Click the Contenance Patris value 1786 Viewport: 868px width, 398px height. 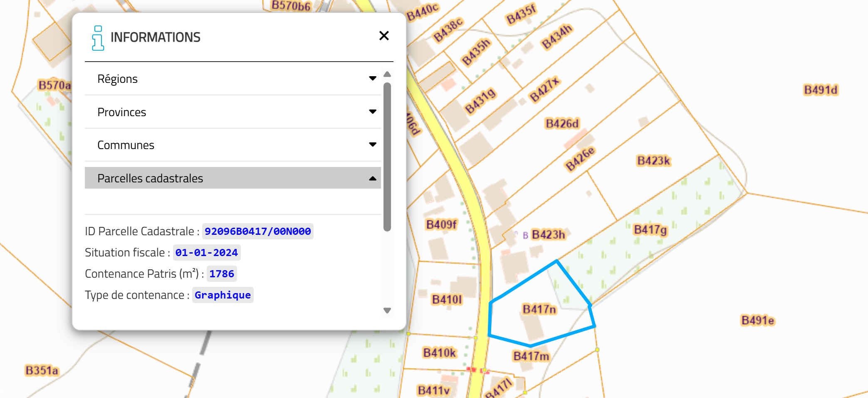point(221,274)
